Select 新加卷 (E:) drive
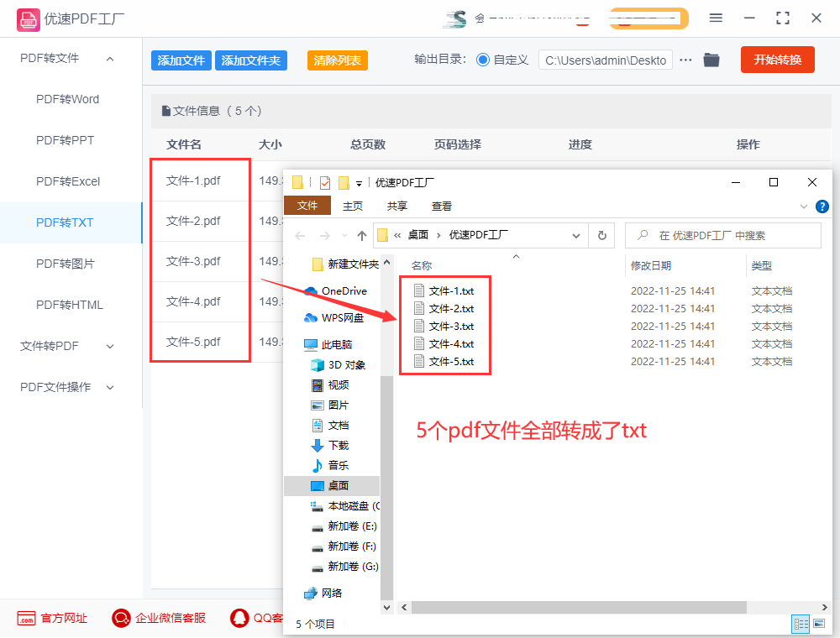 [344, 526]
